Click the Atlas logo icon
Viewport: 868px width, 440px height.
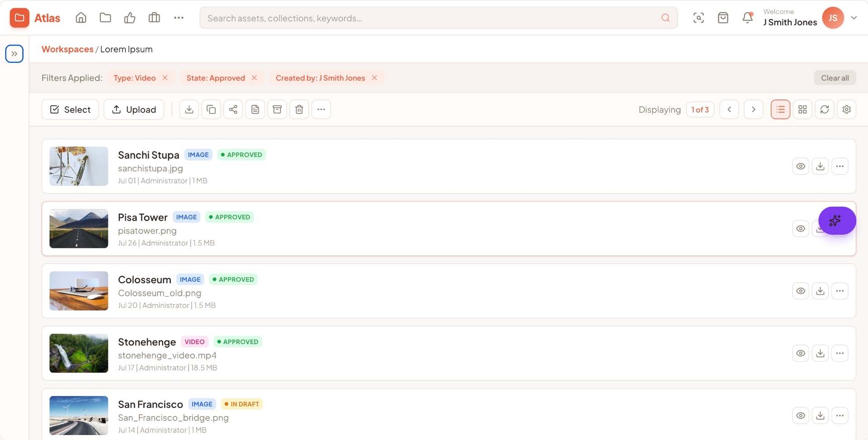pos(19,18)
